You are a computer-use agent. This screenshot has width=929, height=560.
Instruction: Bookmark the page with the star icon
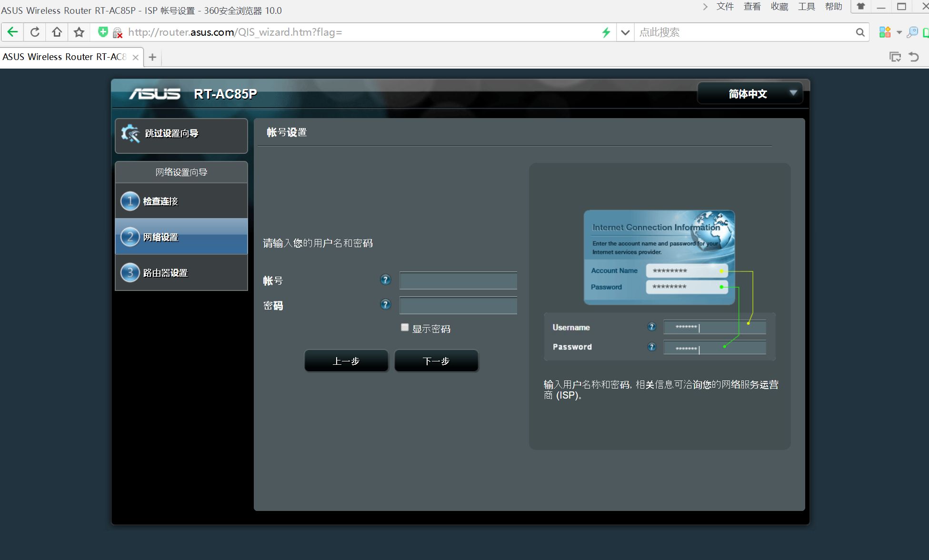click(x=79, y=32)
